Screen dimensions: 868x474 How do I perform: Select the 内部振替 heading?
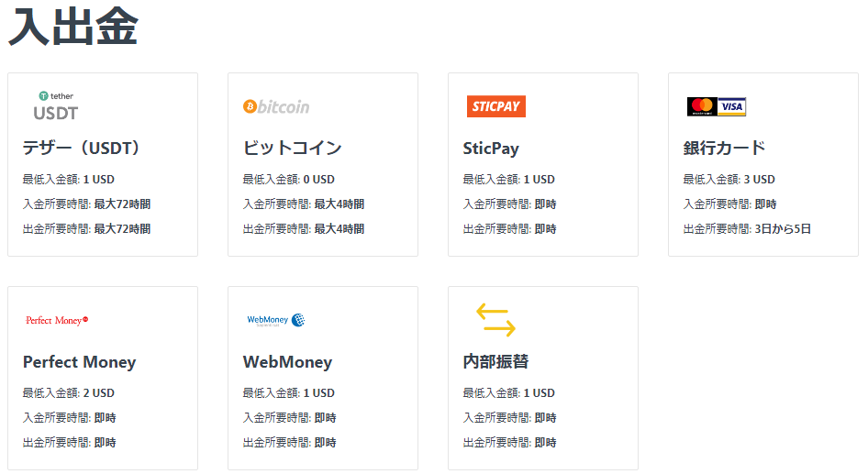click(496, 361)
